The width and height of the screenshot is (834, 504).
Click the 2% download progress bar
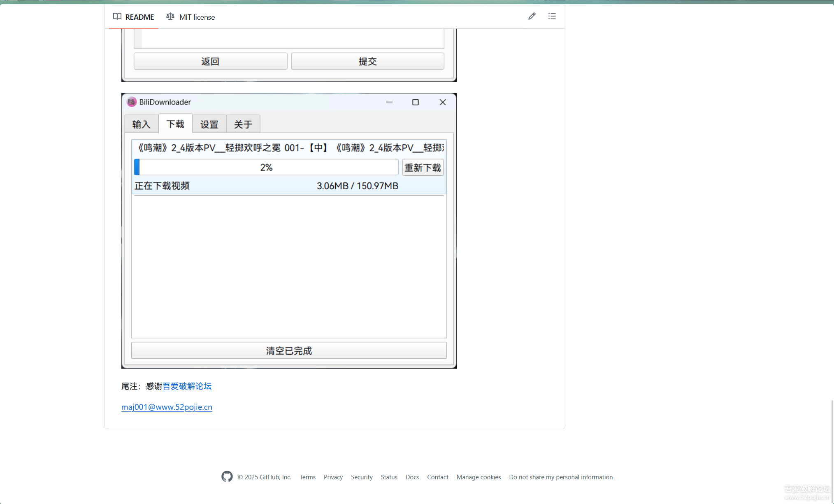point(266,167)
